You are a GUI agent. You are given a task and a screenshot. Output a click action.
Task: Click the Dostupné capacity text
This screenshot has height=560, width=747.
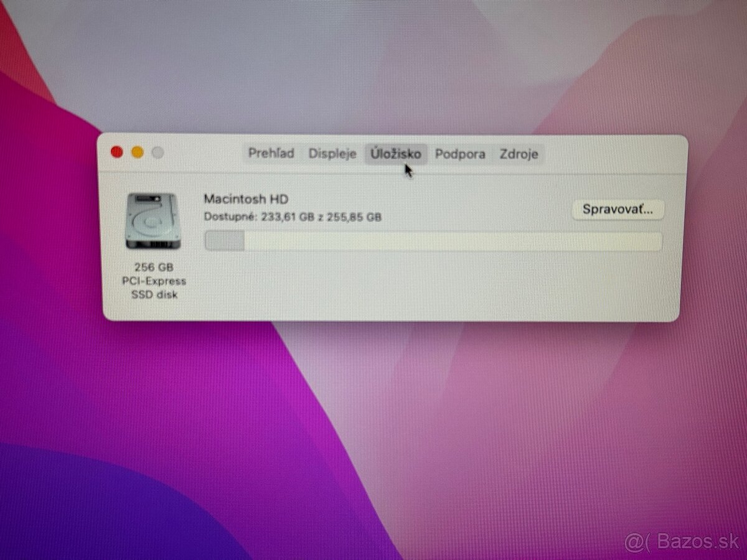pos(293,217)
